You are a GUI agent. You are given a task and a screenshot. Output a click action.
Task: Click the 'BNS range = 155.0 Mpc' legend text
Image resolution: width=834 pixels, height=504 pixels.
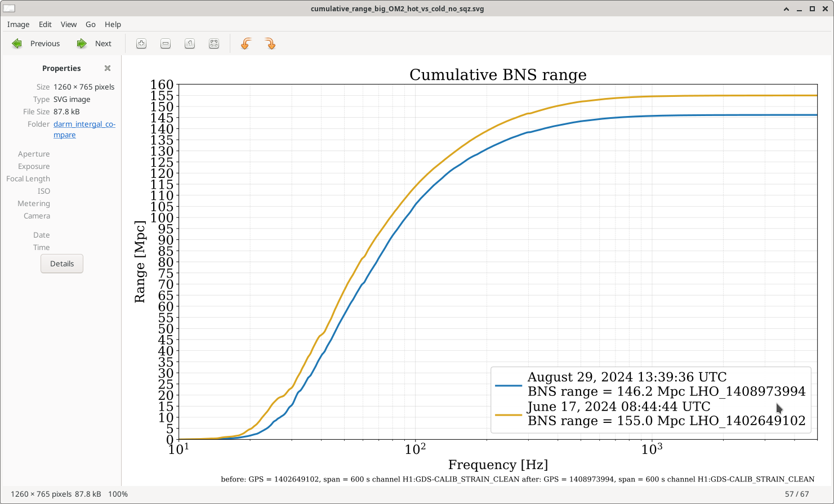(606, 421)
